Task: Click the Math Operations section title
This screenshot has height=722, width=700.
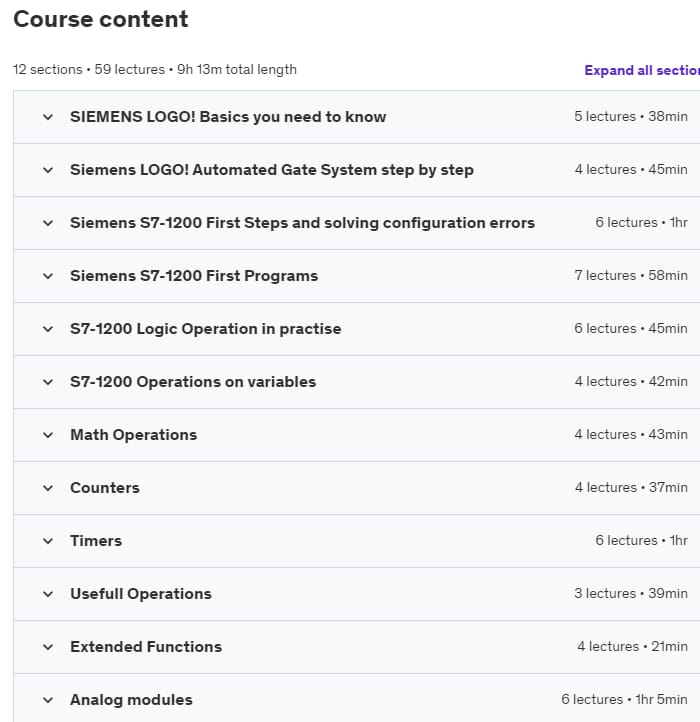Action: coord(133,435)
